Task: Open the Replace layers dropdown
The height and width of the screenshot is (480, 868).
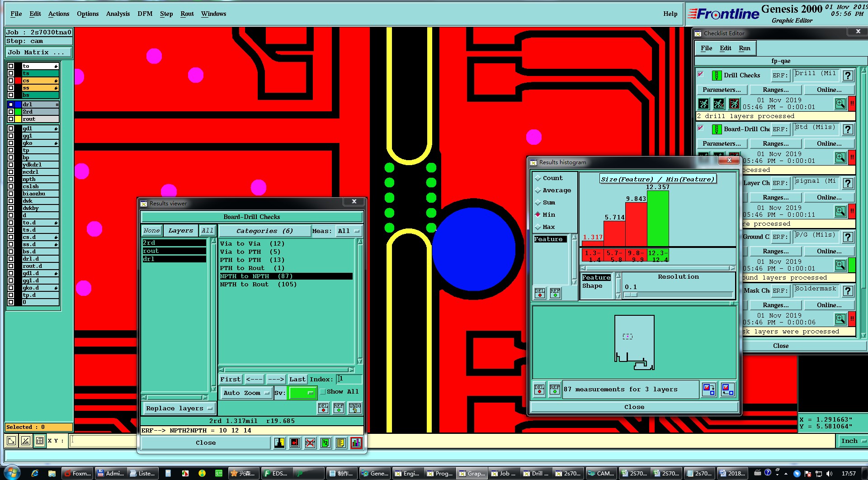Action: 179,408
